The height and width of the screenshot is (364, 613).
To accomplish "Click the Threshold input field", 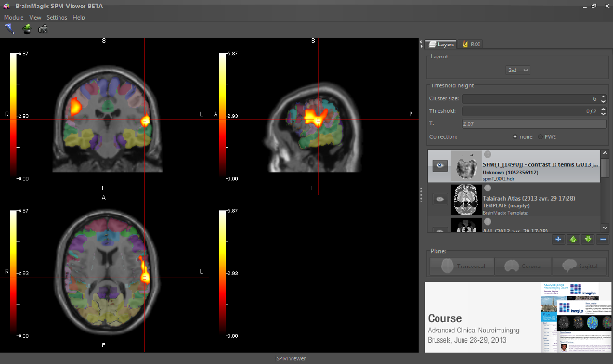I will (x=531, y=111).
